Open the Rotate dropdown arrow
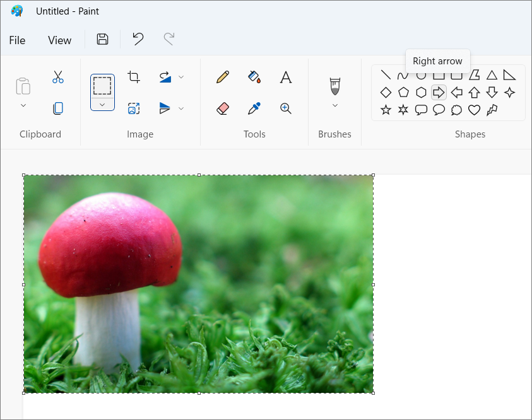Image resolution: width=532 pixels, height=420 pixels. pos(181,77)
